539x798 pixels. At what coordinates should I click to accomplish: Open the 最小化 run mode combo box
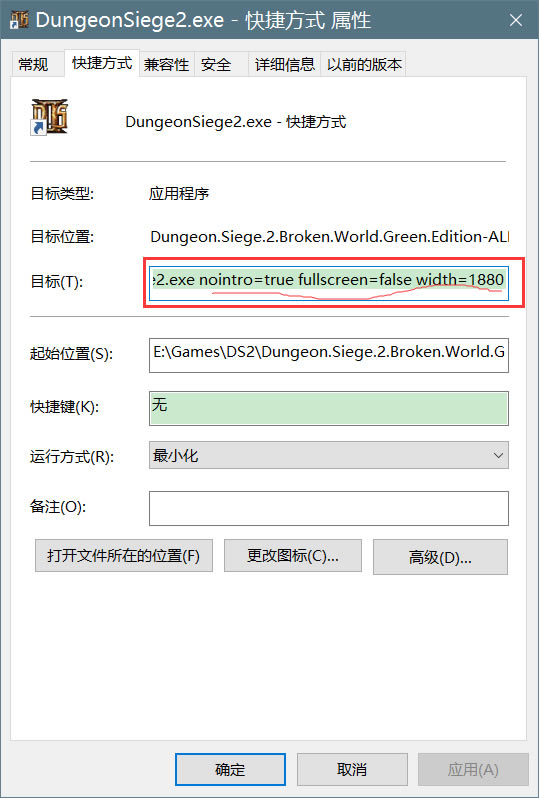click(x=329, y=455)
